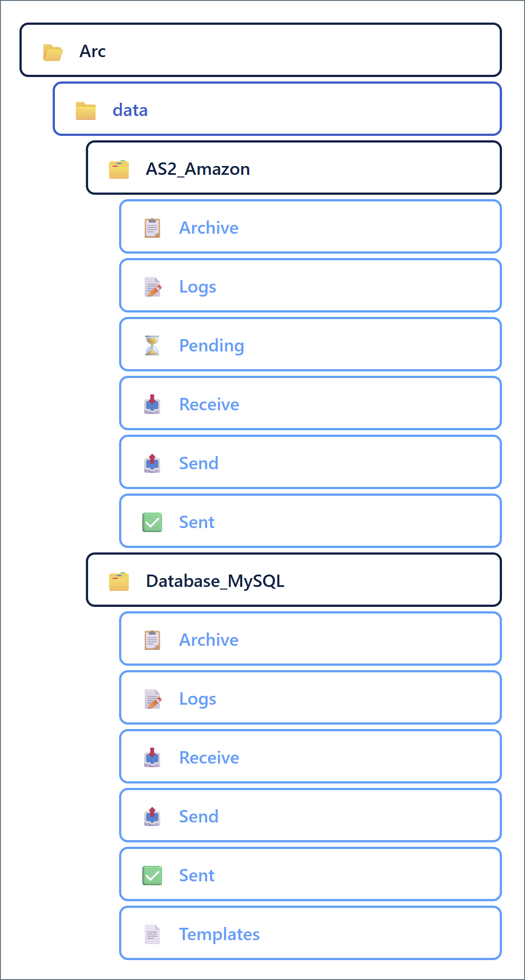Open Logs under AS2_Amazon

click(197, 287)
